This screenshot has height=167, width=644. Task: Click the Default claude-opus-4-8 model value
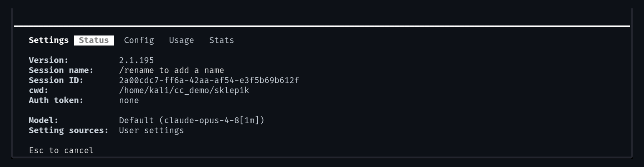192,121
